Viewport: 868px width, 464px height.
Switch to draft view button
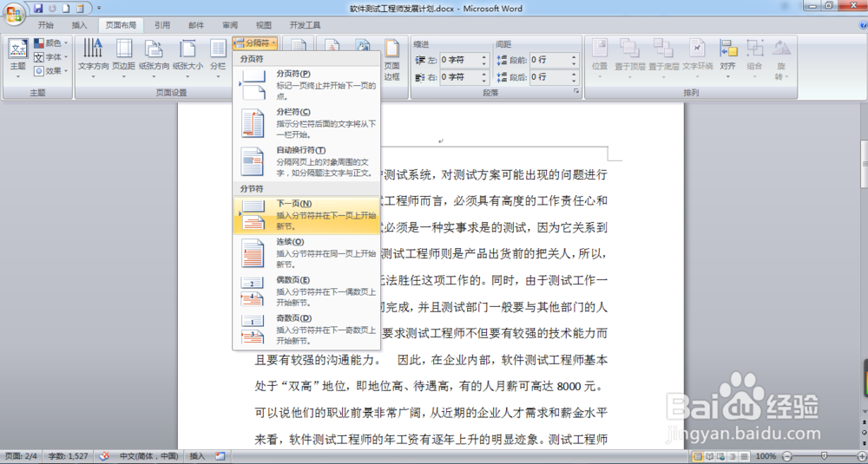point(744,456)
